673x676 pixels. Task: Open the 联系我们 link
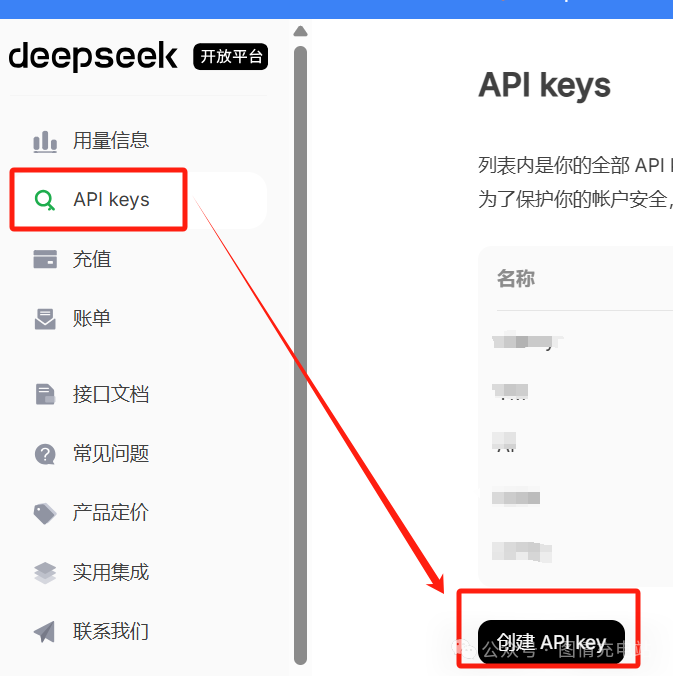pyautogui.click(x=111, y=632)
